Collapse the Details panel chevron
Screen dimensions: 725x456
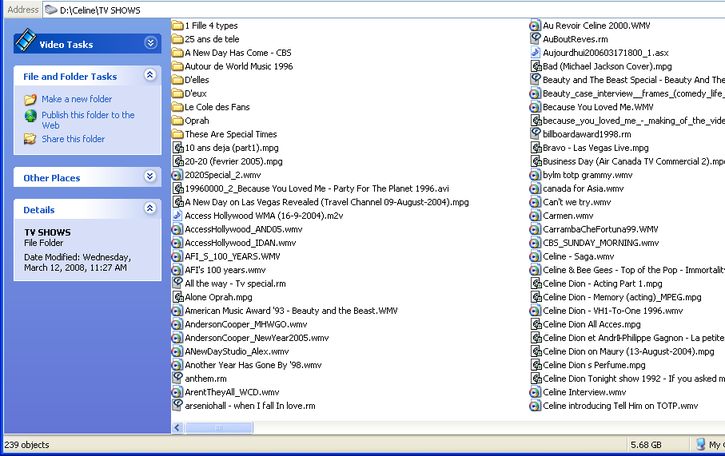tap(150, 208)
